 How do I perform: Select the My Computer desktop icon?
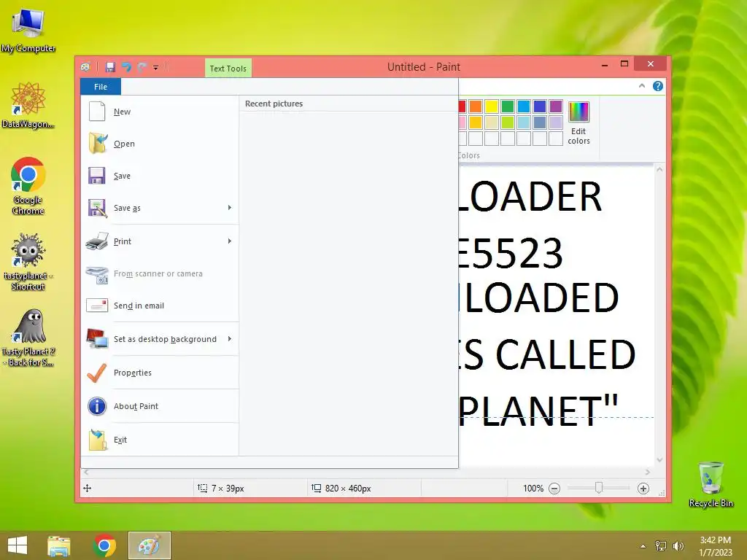[x=28, y=29]
